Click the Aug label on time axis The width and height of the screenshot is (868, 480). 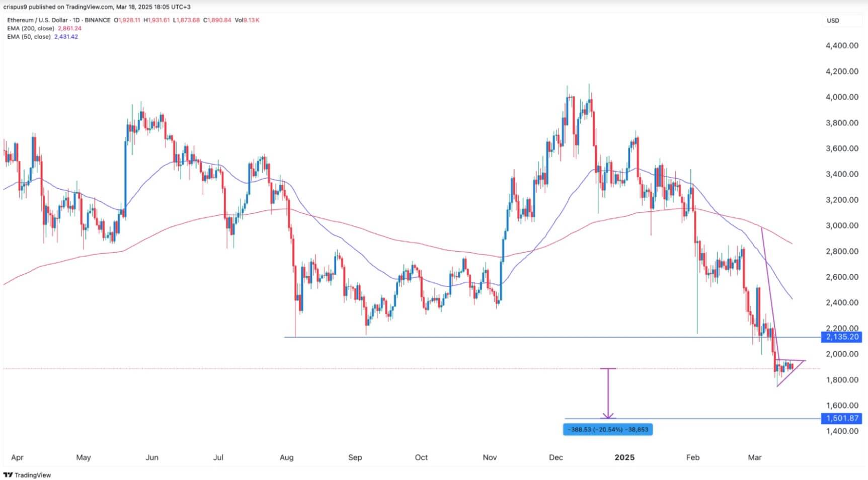[x=286, y=457]
